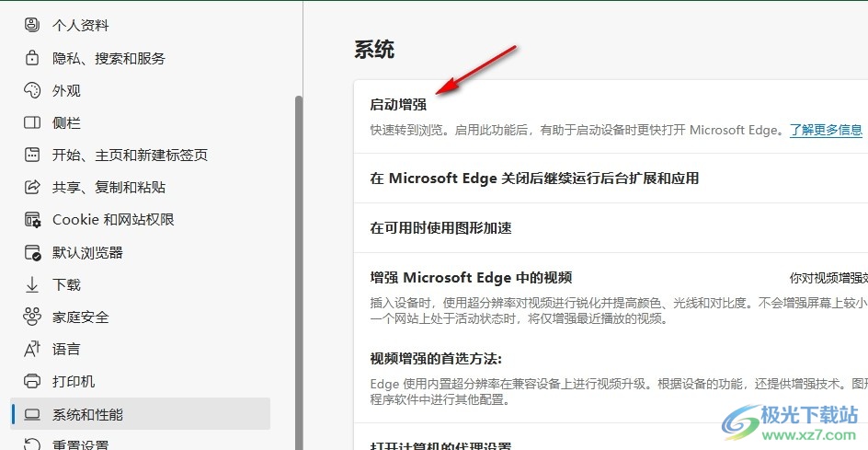Click the 了解更多信息 link

(826, 130)
